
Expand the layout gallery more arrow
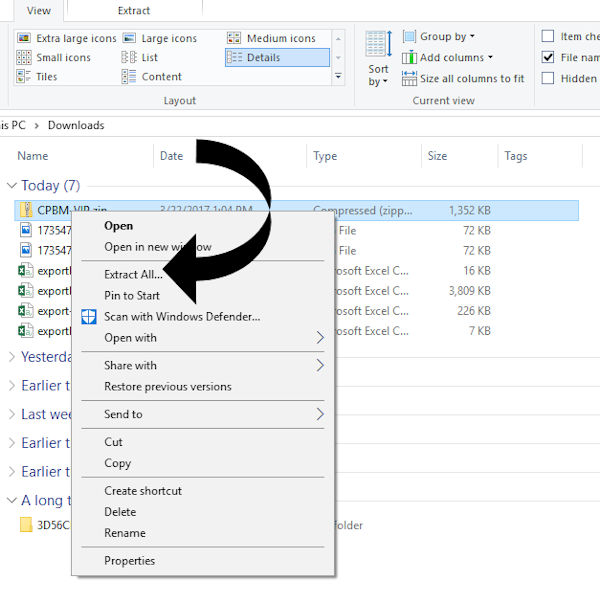coord(338,76)
